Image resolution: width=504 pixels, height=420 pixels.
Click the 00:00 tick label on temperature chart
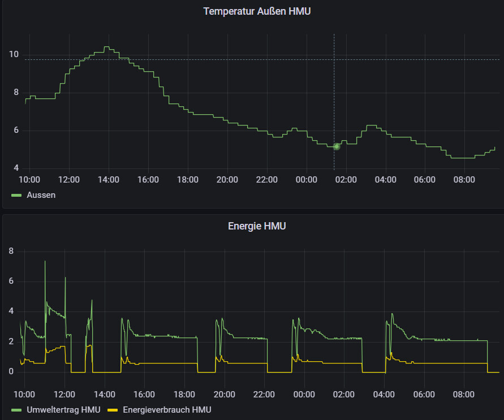307,180
